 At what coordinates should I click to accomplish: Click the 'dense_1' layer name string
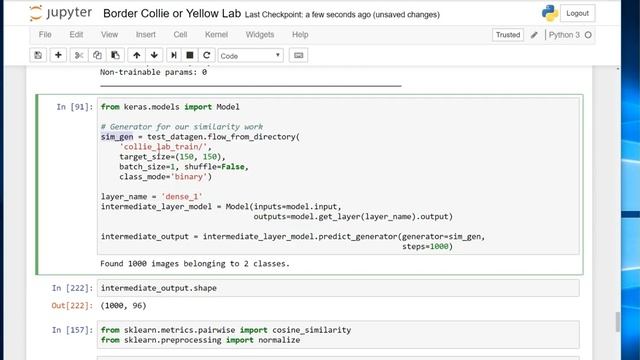[x=182, y=196]
